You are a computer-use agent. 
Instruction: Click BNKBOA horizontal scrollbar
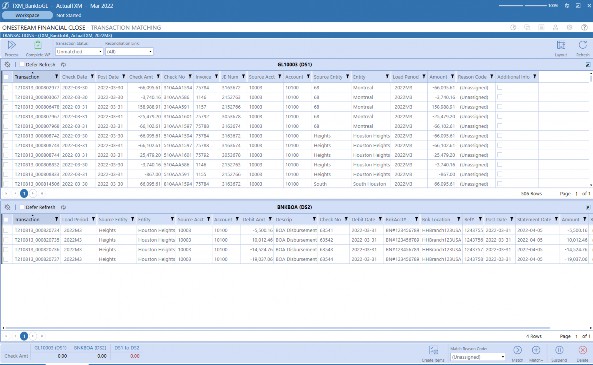[278, 328]
